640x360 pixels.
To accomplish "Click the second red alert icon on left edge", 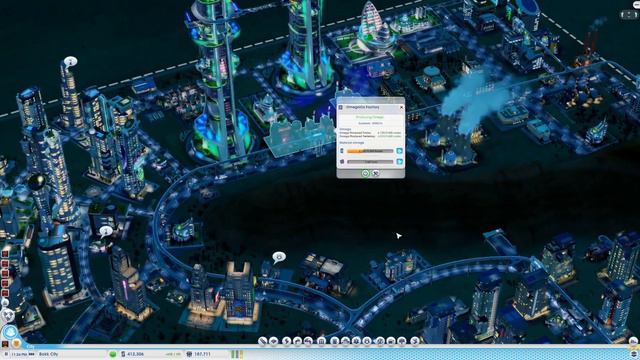I will 5,264.
